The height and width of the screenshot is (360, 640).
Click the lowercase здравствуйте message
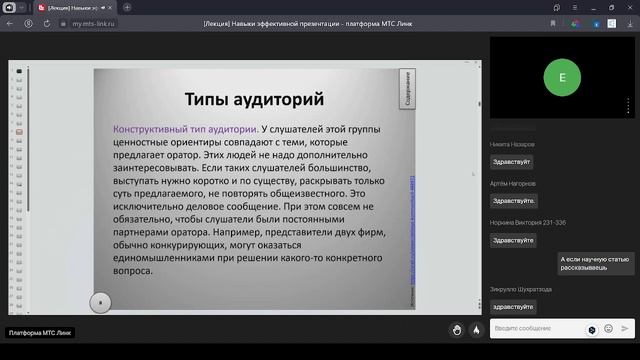[513, 307]
